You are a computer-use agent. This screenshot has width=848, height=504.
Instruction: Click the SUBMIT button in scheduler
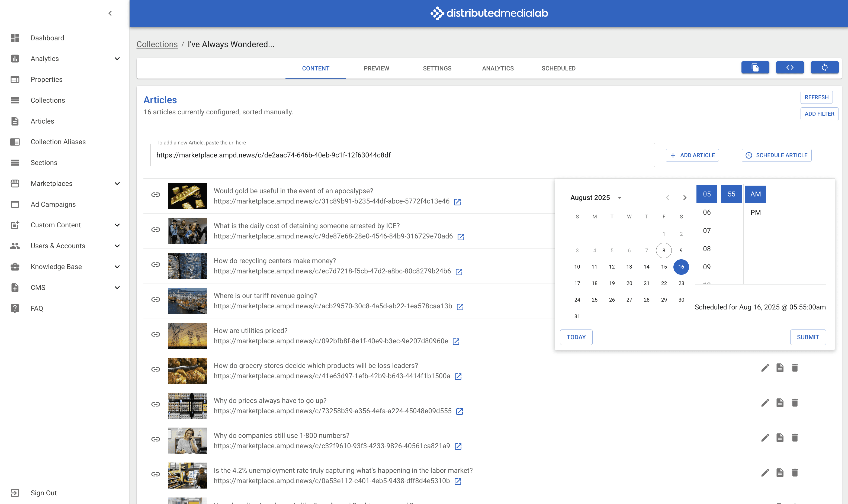[x=808, y=337]
